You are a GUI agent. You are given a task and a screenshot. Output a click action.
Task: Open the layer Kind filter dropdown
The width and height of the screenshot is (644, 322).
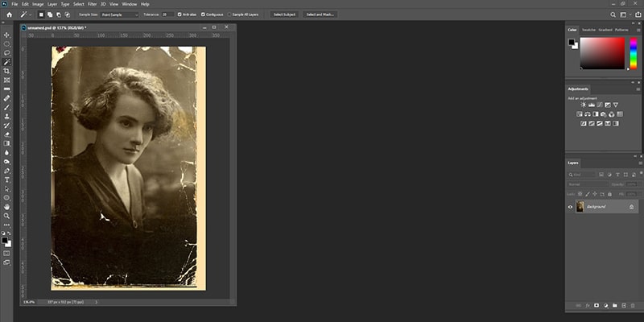tap(581, 175)
